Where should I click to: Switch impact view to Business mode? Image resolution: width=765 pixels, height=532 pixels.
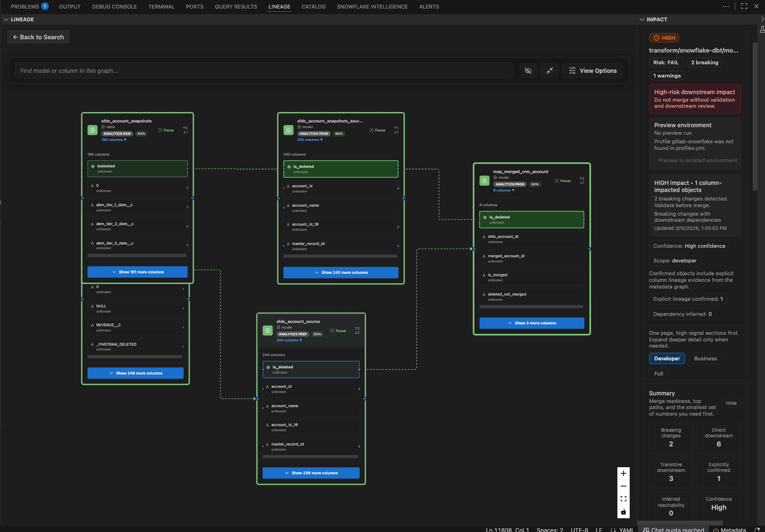click(x=705, y=358)
